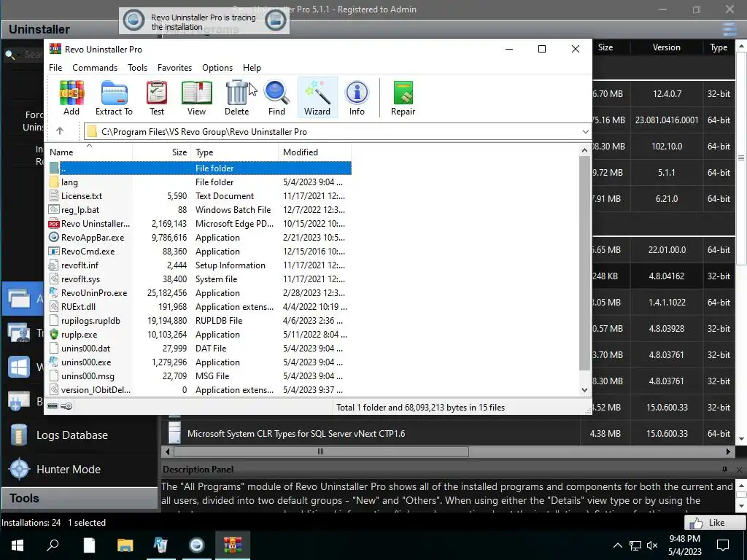Click the Extract To toolbar icon
Viewport: 747px width, 560px height.
click(114, 98)
